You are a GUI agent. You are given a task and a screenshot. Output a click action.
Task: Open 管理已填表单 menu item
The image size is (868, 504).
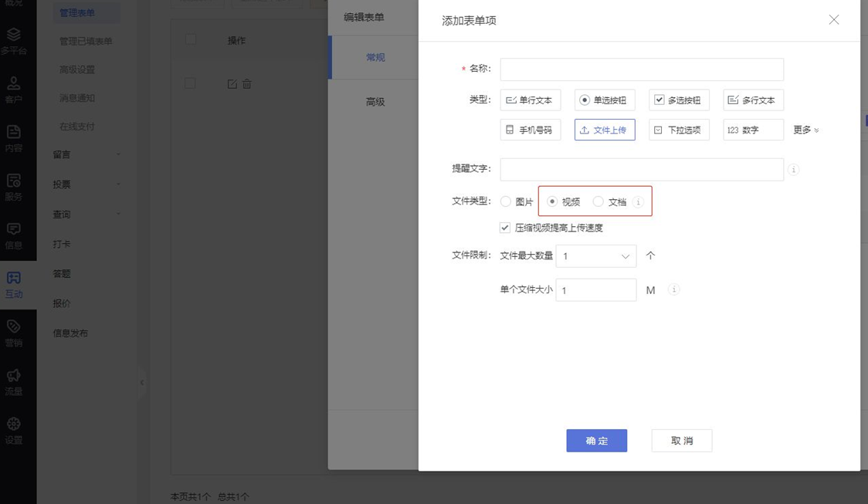click(86, 42)
